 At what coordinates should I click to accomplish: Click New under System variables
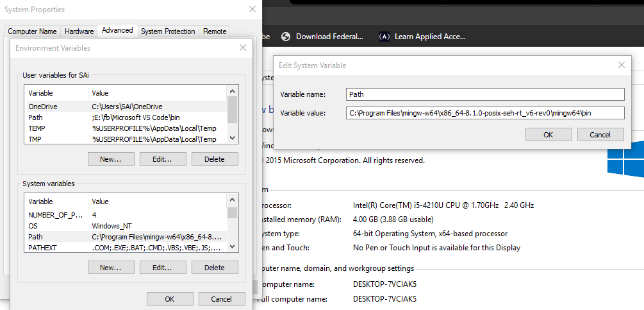[x=111, y=268]
